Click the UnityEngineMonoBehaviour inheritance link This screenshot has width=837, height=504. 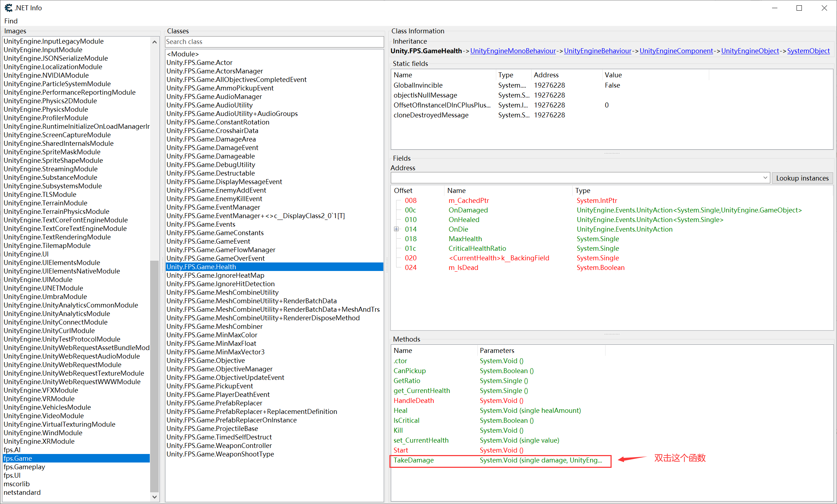click(513, 51)
